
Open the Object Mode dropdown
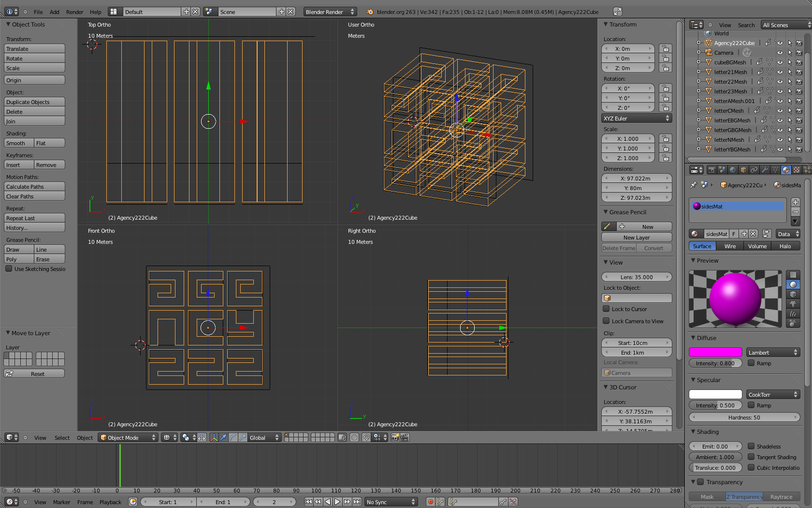point(128,437)
